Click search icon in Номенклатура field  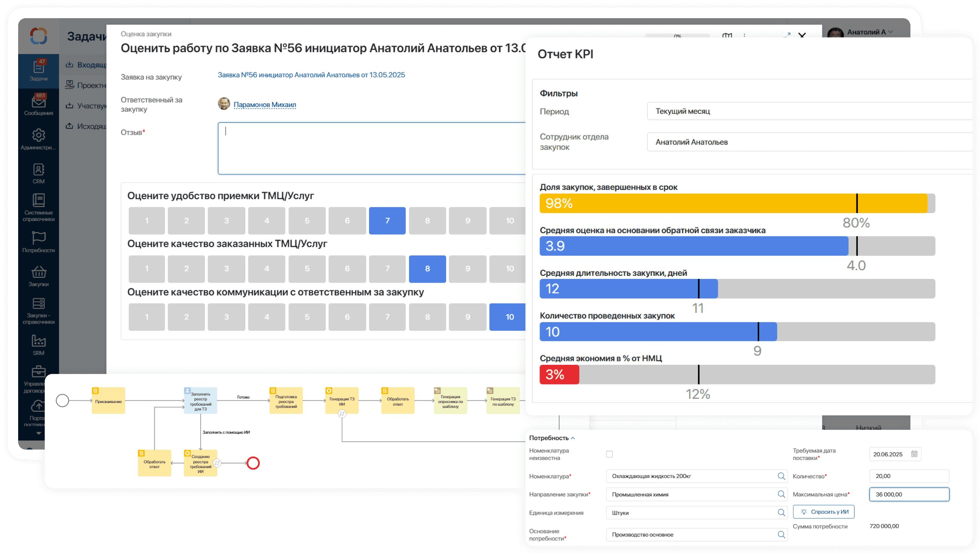pos(781,476)
